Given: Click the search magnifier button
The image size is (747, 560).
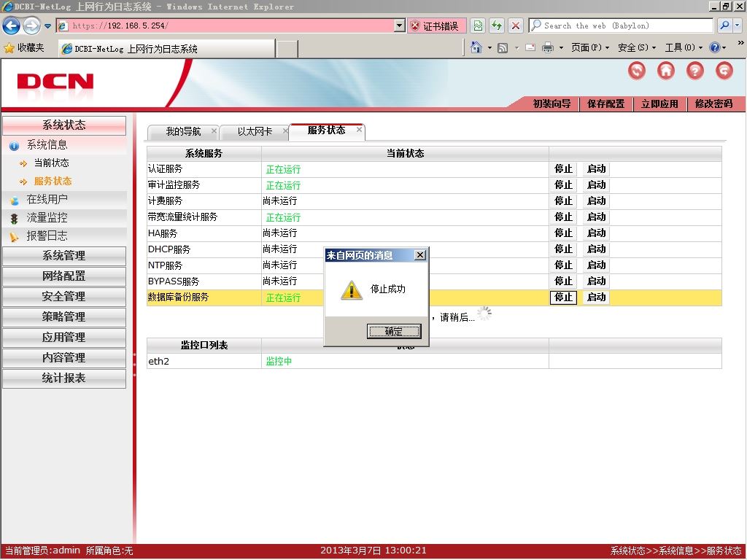Looking at the screenshot, I should click(724, 26).
